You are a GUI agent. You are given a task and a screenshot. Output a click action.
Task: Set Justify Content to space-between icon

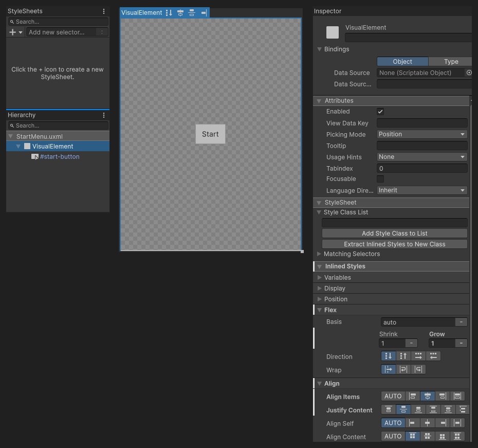[433, 409]
